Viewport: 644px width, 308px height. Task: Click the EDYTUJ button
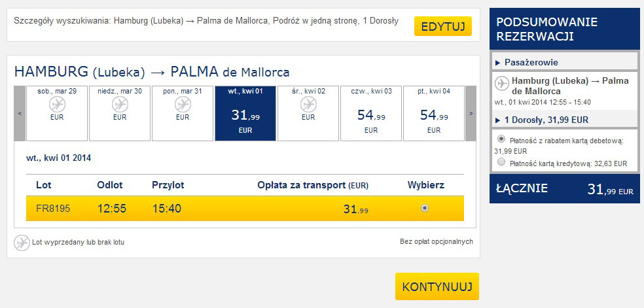[443, 26]
